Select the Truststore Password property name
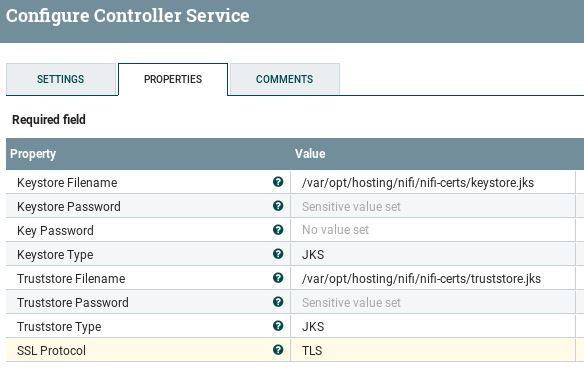The image size is (584, 368). click(73, 302)
